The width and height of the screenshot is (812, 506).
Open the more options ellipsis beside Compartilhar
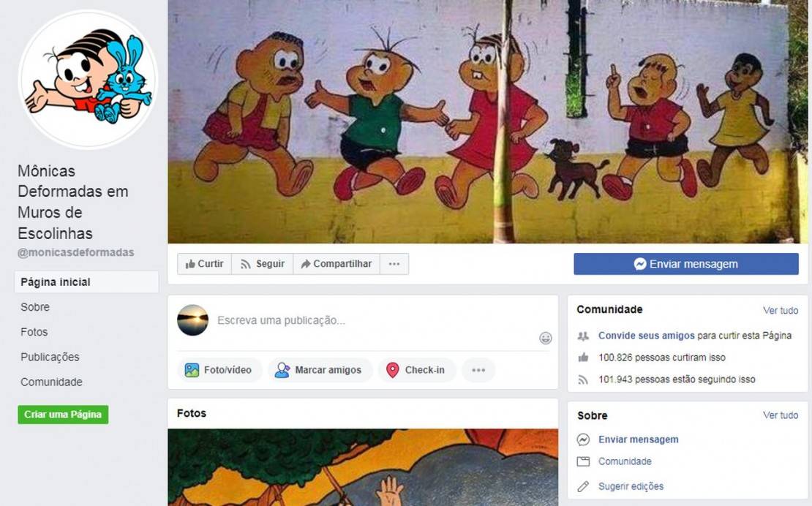point(394,264)
